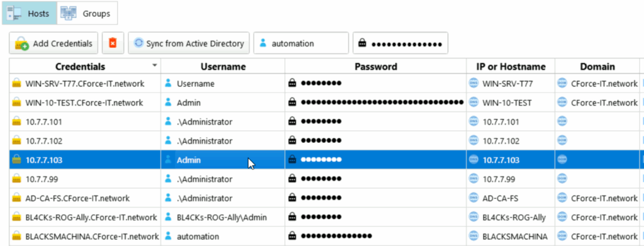Click domain cell CForce-IT.network for AD-CA-FS
Image resolution: width=644 pixels, height=246 pixels.
click(x=597, y=198)
